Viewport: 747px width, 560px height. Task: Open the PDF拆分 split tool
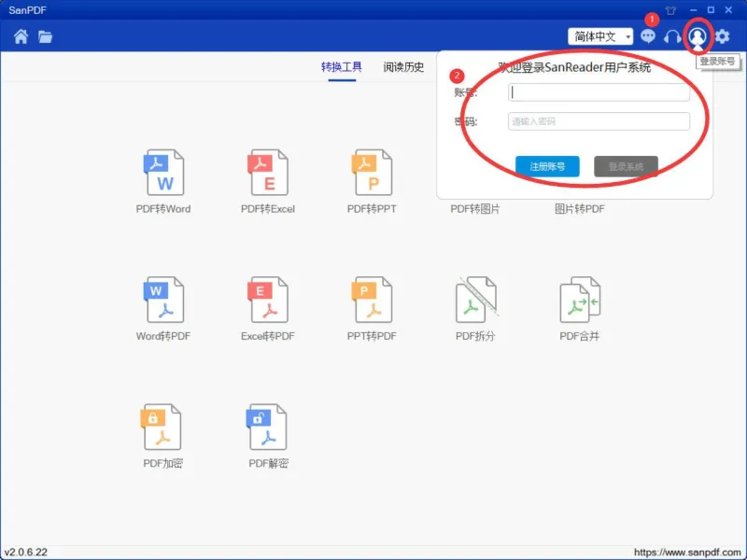pyautogui.click(x=475, y=309)
